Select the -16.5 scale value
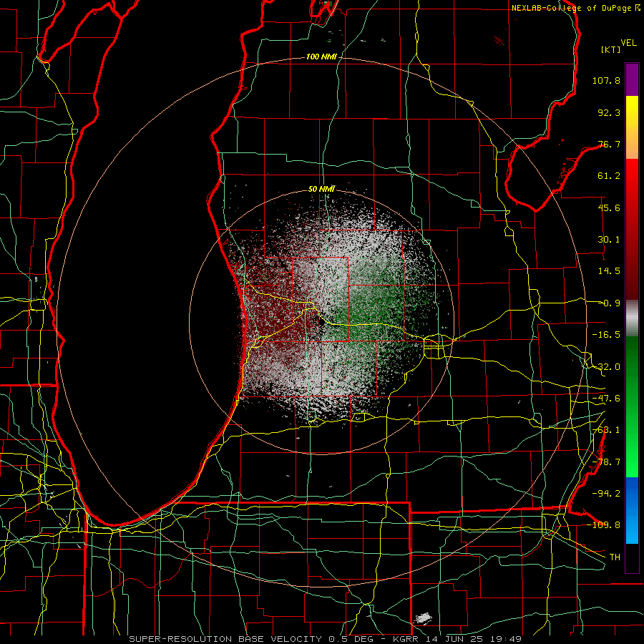This screenshot has width=644, height=644. tap(606, 335)
